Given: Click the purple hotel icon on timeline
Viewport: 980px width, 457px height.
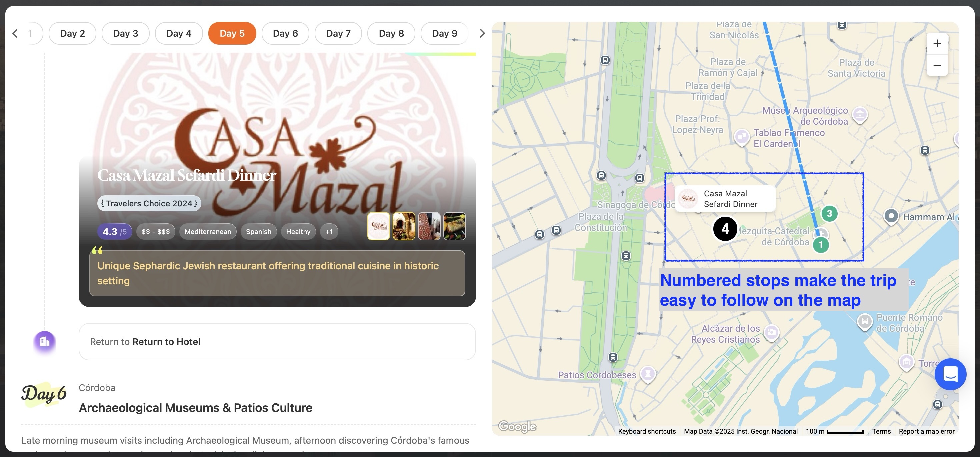Looking at the screenshot, I should [45, 342].
